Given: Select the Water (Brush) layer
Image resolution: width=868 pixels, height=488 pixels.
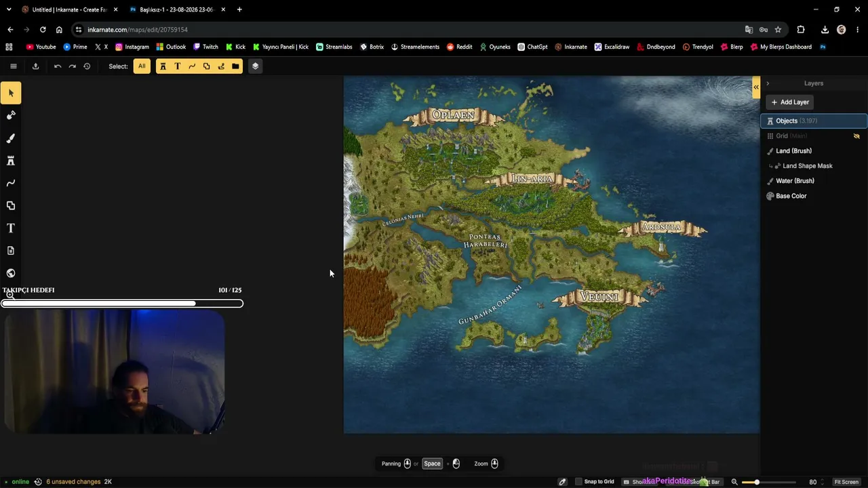Looking at the screenshot, I should pos(814,181).
